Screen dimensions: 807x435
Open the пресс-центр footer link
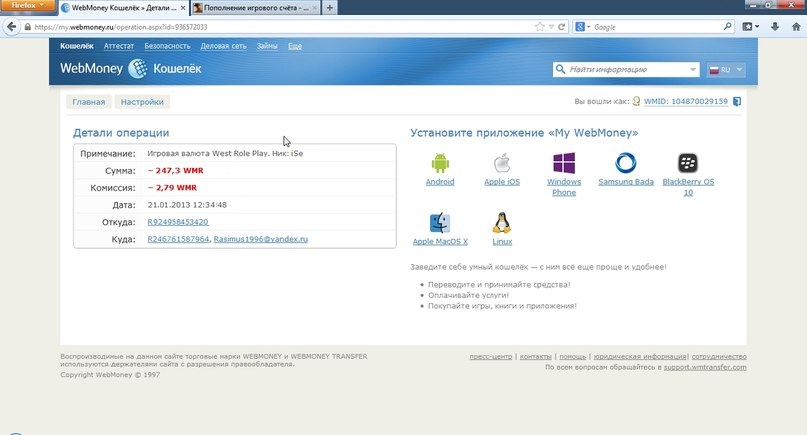[x=490, y=356]
